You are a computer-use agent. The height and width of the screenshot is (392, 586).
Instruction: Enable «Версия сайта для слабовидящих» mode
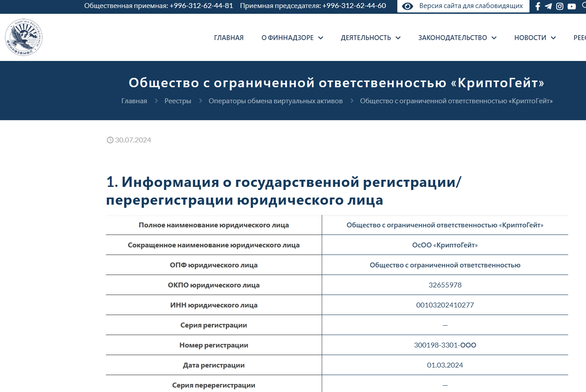pos(471,6)
